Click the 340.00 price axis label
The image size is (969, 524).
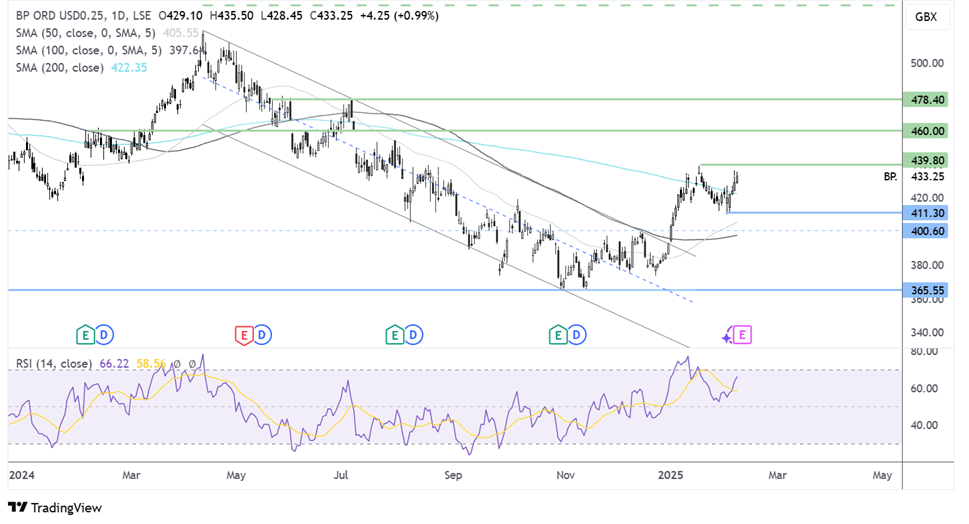(x=927, y=332)
